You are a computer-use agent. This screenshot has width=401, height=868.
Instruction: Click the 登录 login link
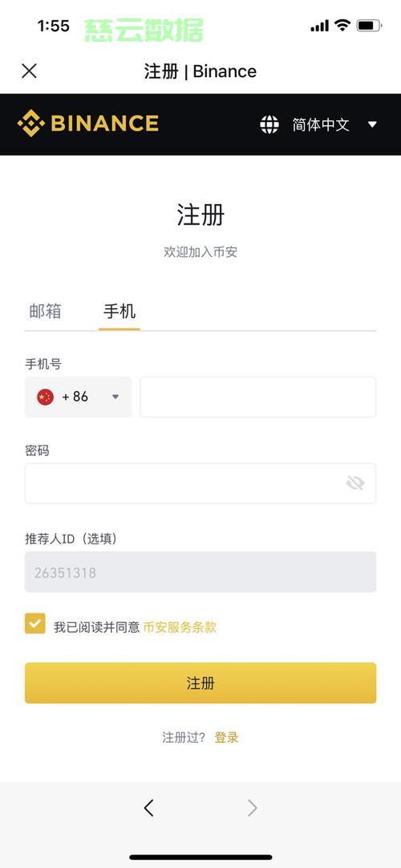tap(227, 737)
